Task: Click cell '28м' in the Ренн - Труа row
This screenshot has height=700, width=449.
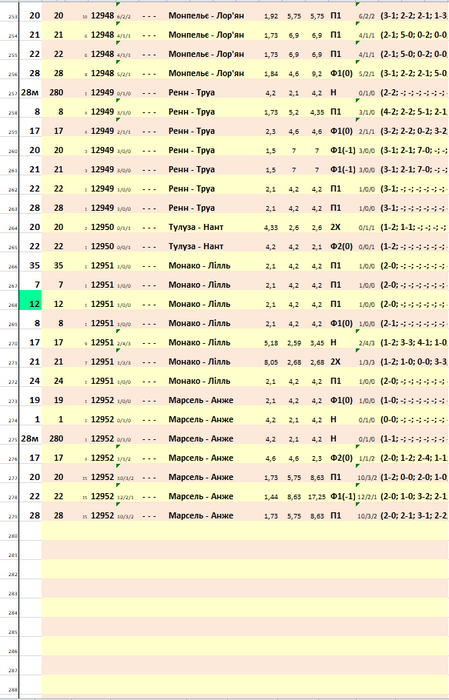Action: 30,92
